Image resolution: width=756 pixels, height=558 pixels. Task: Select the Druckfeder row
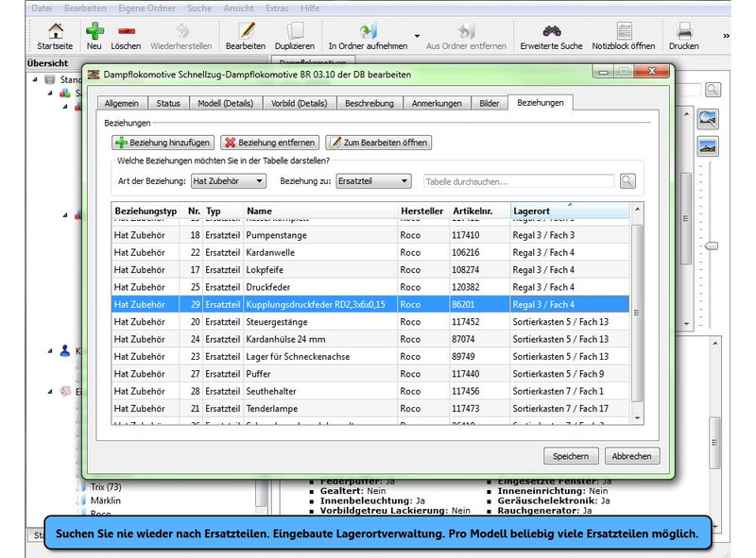370,287
